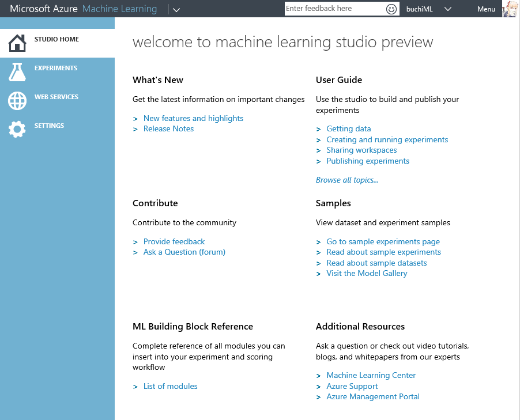Go to sample experiments page link
520x420 pixels.
pyautogui.click(x=383, y=241)
